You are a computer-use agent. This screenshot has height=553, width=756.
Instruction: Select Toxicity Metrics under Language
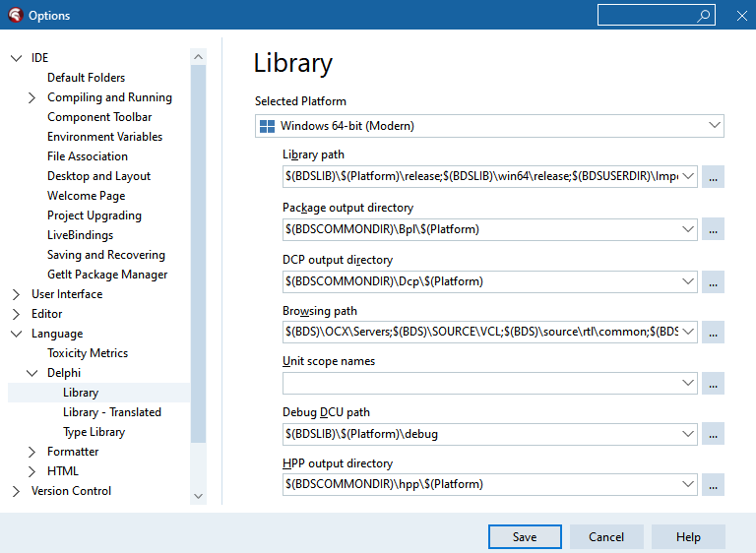click(88, 353)
